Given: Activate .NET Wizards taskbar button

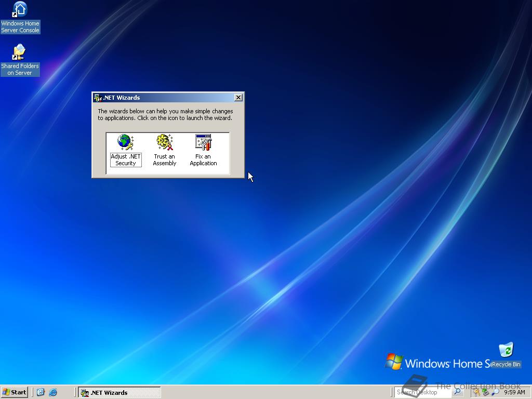Looking at the screenshot, I should tap(119, 393).
